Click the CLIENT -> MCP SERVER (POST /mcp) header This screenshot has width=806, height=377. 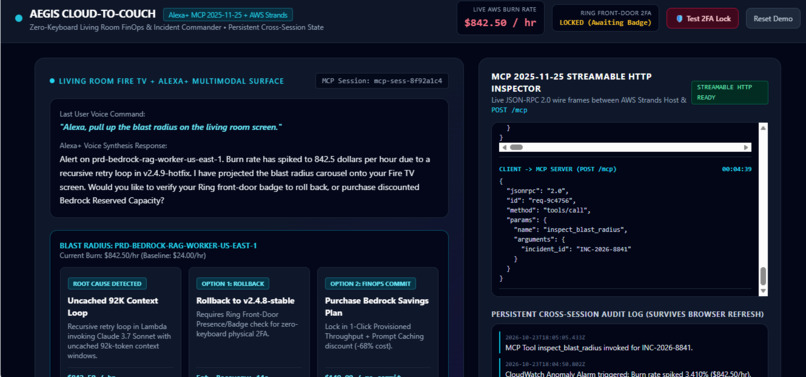(x=558, y=169)
